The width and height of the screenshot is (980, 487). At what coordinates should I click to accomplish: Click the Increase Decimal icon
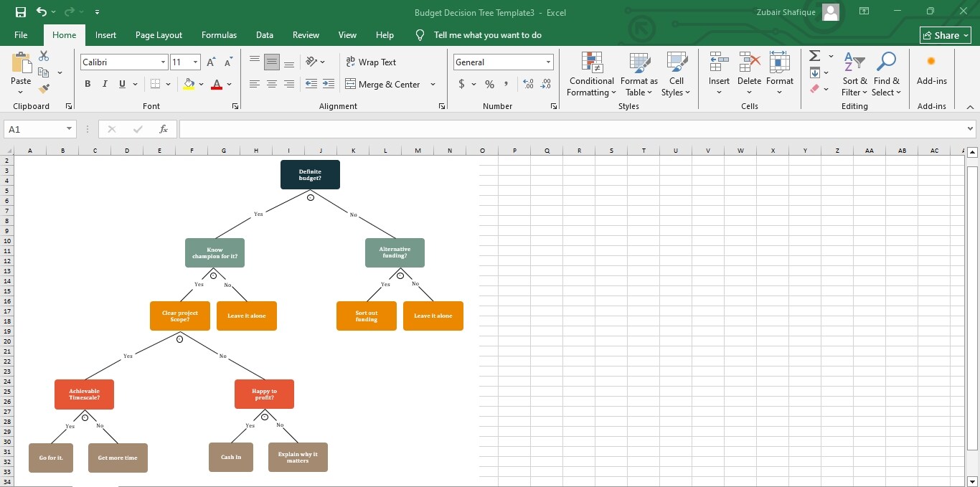[x=527, y=84]
